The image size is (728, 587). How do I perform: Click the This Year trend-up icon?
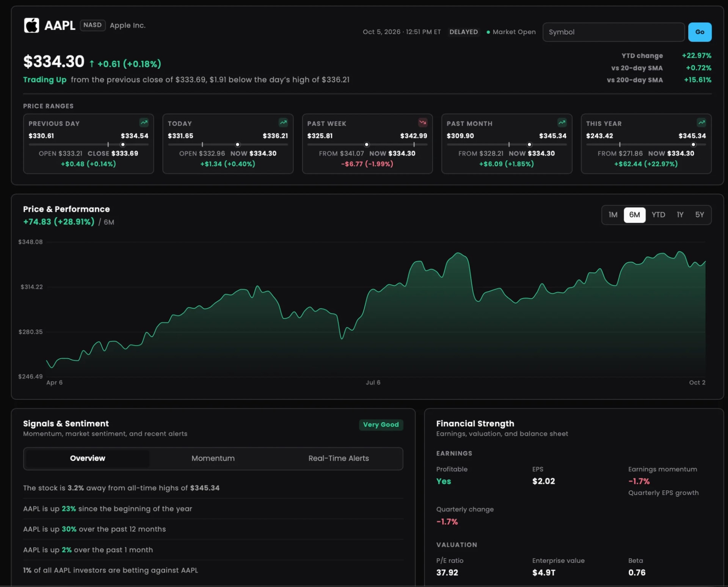click(701, 122)
